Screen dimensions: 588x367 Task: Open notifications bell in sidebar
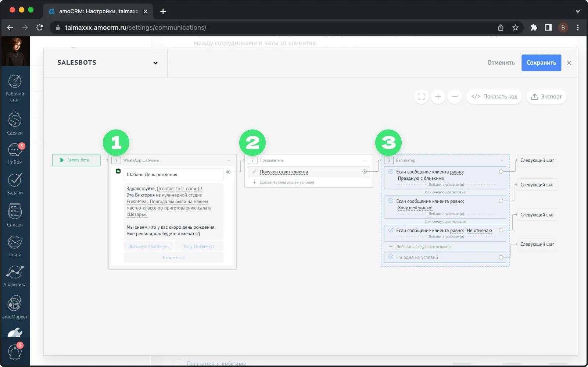pos(15,352)
